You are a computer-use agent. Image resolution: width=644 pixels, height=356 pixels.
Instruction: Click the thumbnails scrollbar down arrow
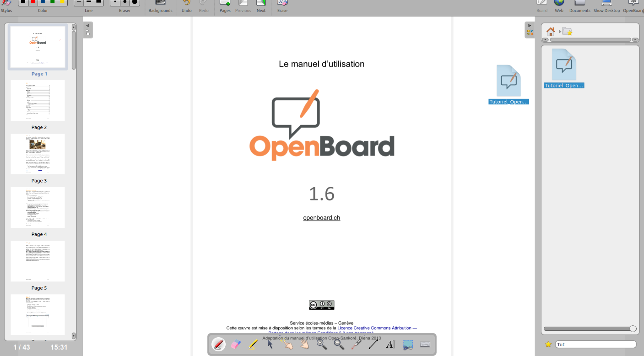(x=73, y=336)
